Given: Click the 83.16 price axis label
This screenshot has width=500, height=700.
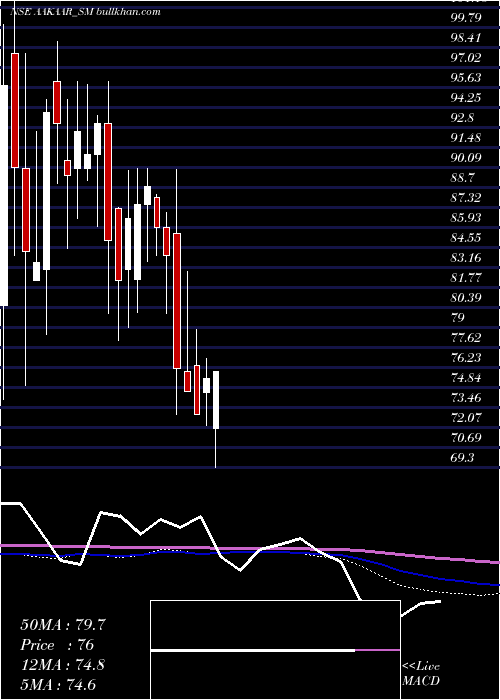Looking at the screenshot, I should click(x=466, y=258).
